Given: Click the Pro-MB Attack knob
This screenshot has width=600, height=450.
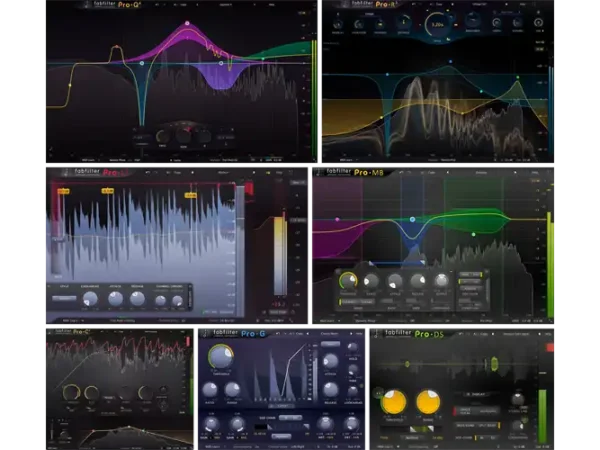Looking at the screenshot, I should click(x=395, y=281).
